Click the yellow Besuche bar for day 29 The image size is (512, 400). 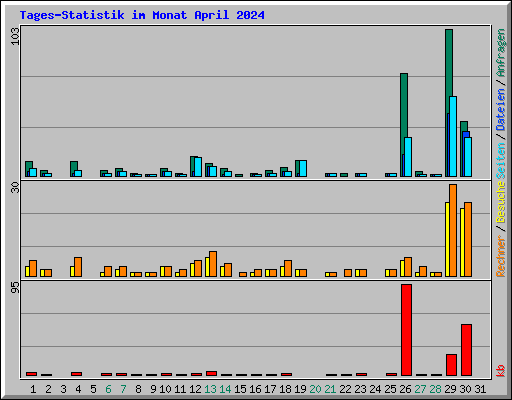447,239
